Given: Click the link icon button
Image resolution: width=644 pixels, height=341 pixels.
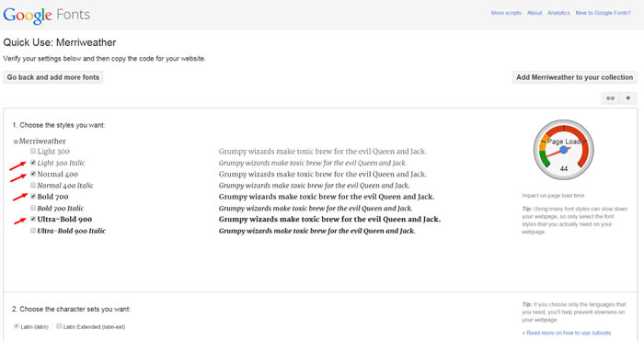Looking at the screenshot, I should click(610, 98).
